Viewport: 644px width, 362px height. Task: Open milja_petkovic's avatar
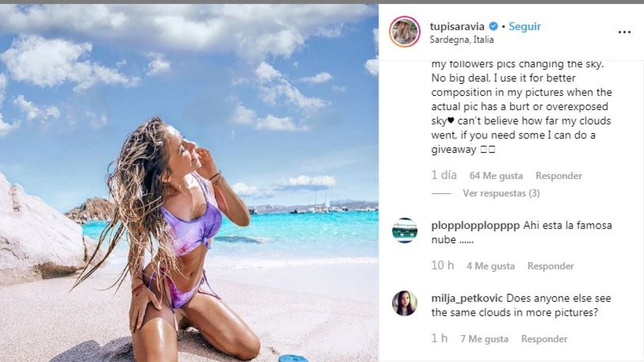pyautogui.click(x=405, y=303)
